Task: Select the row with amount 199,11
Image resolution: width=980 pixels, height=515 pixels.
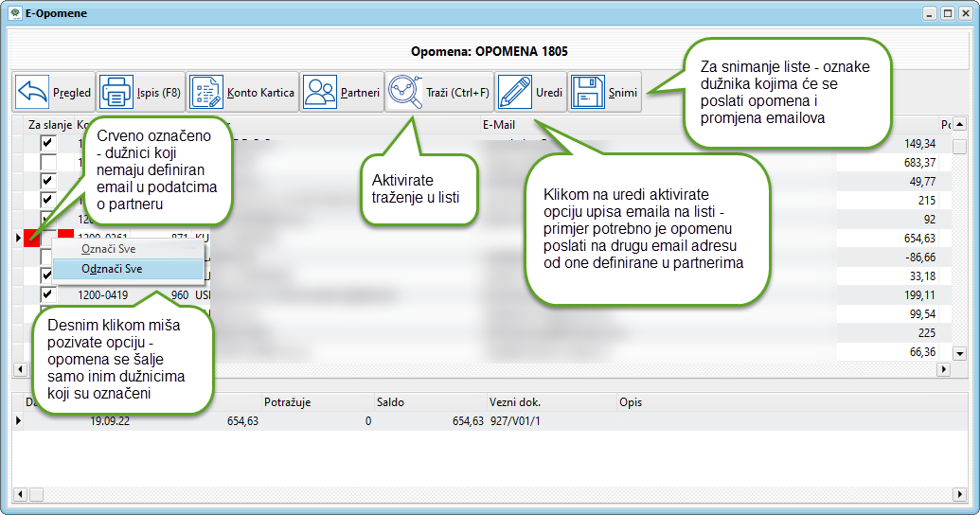Action: 481,294
